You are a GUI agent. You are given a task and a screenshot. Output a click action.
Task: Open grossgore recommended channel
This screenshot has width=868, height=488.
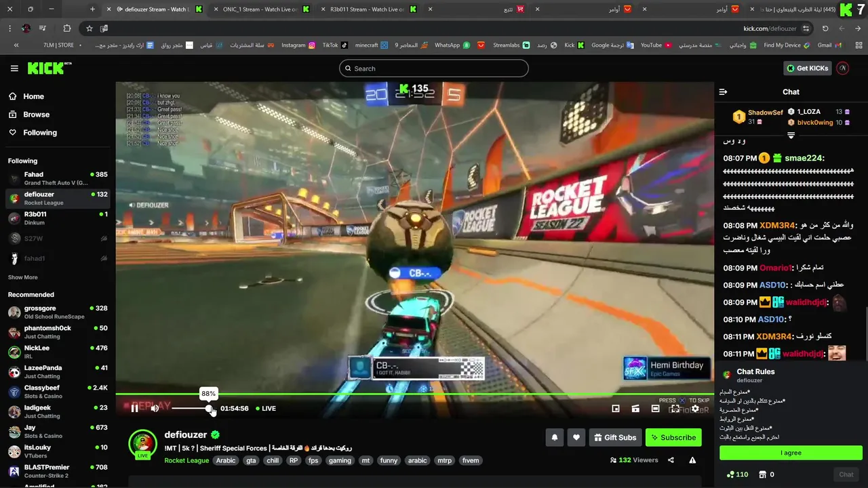[x=58, y=312]
